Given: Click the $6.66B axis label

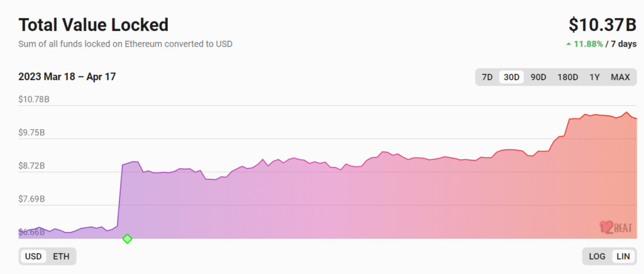Looking at the screenshot, I should pos(31,232).
